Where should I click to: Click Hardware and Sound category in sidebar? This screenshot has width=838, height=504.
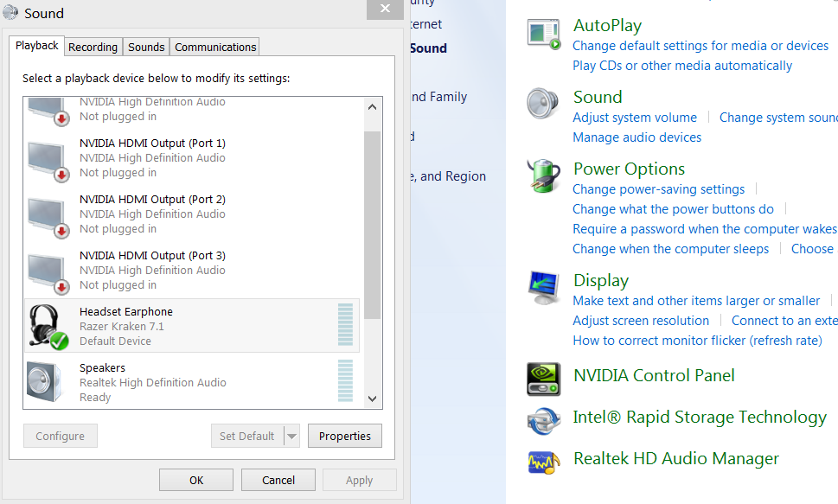(x=428, y=48)
